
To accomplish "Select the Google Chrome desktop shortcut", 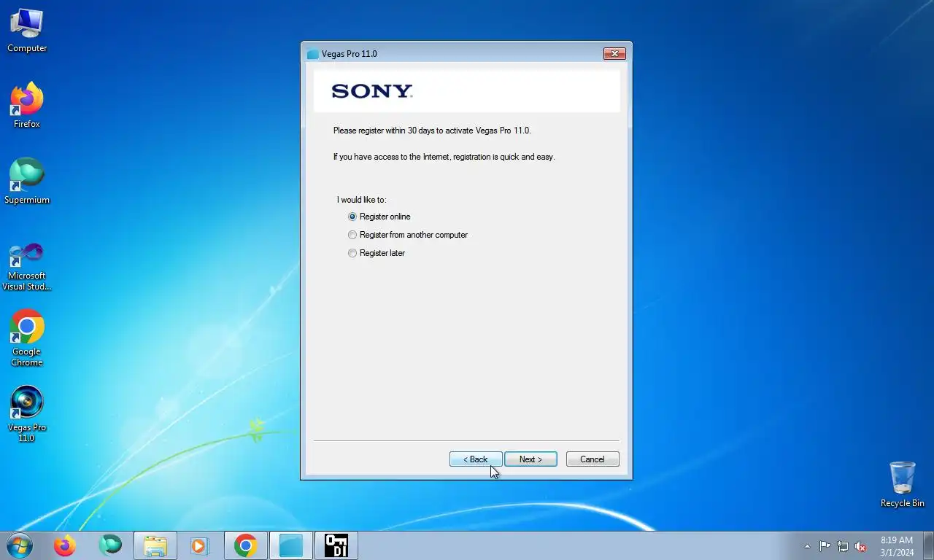I will pyautogui.click(x=27, y=338).
